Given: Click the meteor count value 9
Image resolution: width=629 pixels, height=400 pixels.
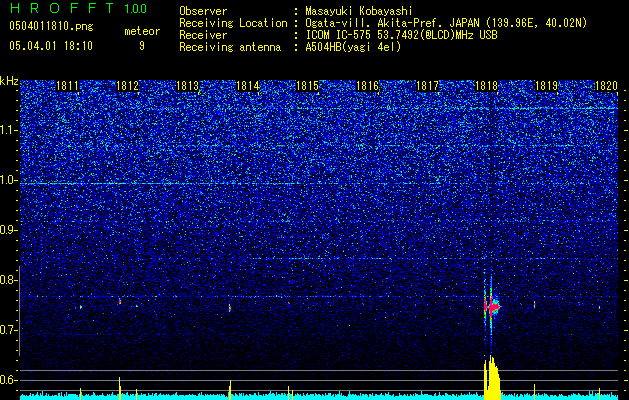Looking at the screenshot, I should point(142,46).
